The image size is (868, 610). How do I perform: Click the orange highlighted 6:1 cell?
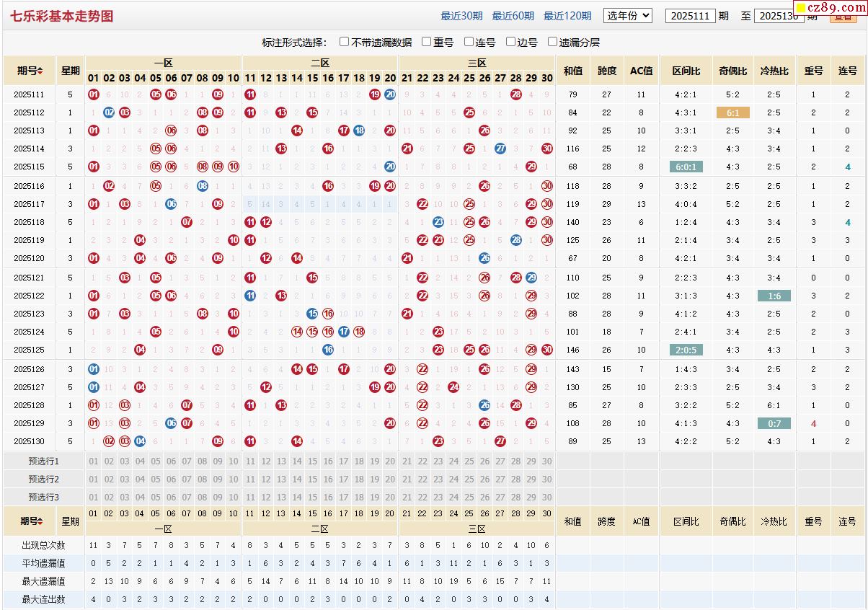tap(732, 112)
